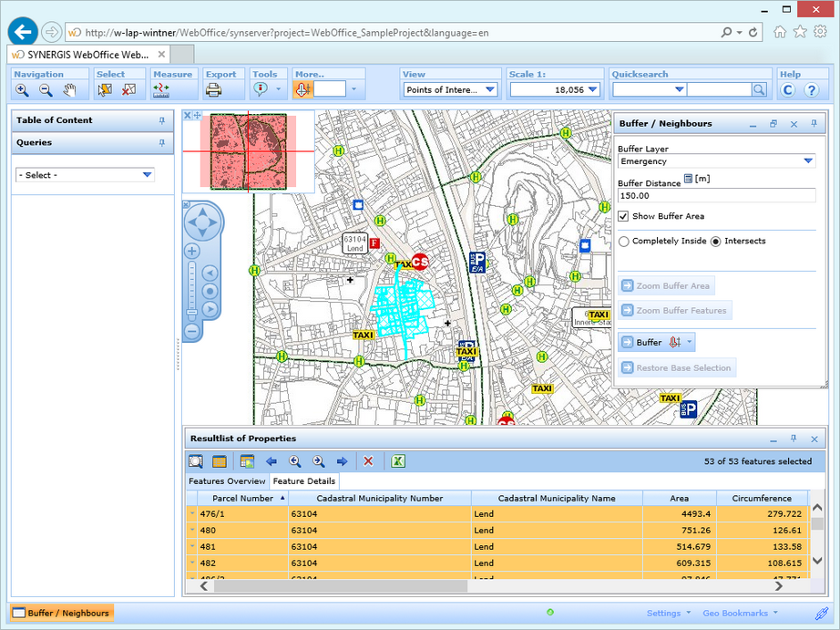Expand the Scale dropdown showing 18,056

(593, 89)
